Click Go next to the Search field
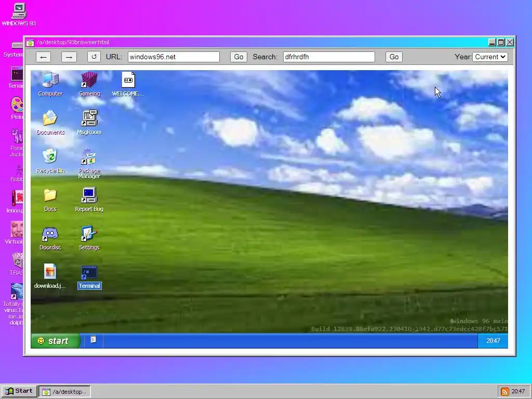Image resolution: width=532 pixels, height=399 pixels. pyautogui.click(x=394, y=57)
